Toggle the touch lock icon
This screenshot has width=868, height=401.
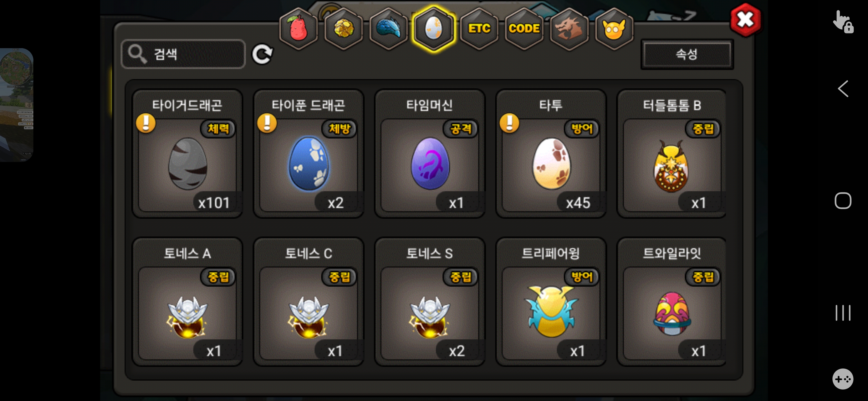click(843, 22)
